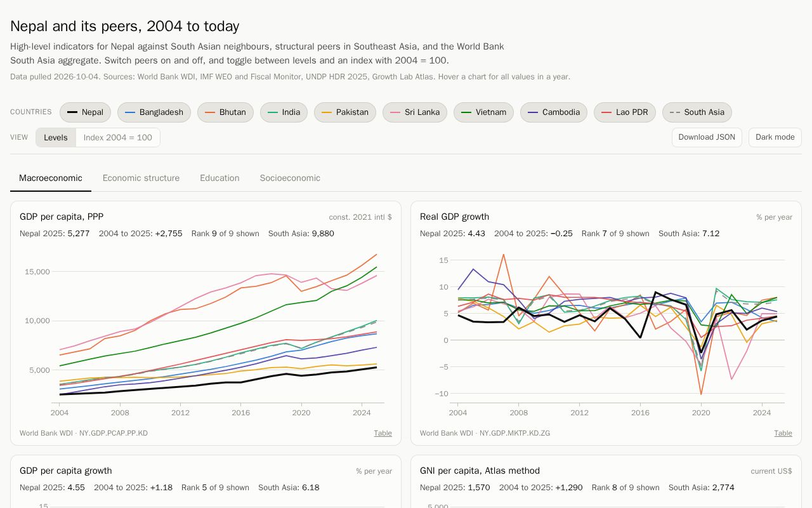Toggle the India country chip
This screenshot has height=508, width=812.
click(x=284, y=112)
